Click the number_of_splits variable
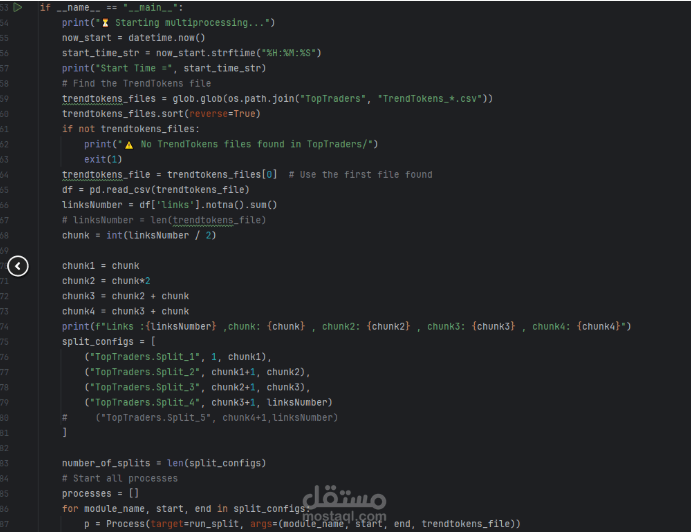 pyautogui.click(x=105, y=463)
